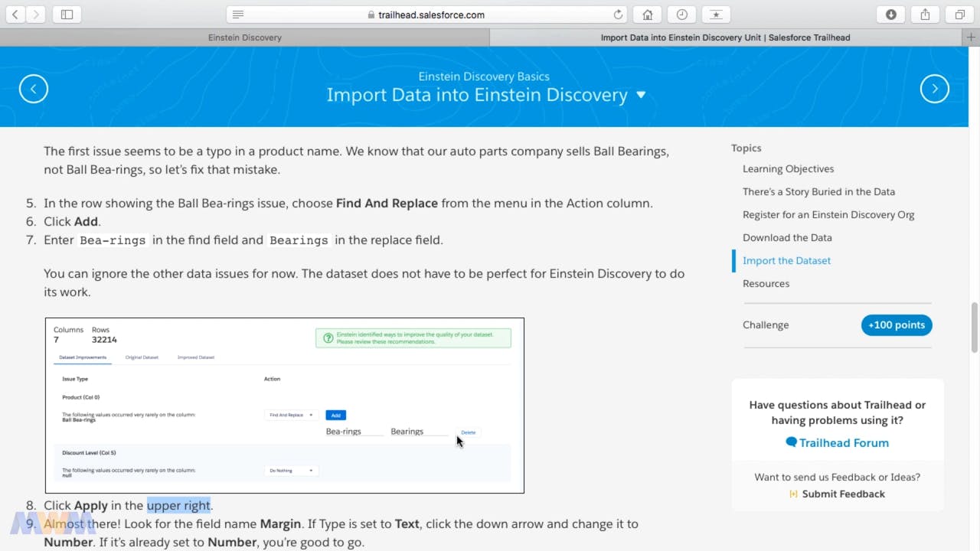Jump to Learning Objectives topic
980x551 pixels.
[x=788, y=168]
